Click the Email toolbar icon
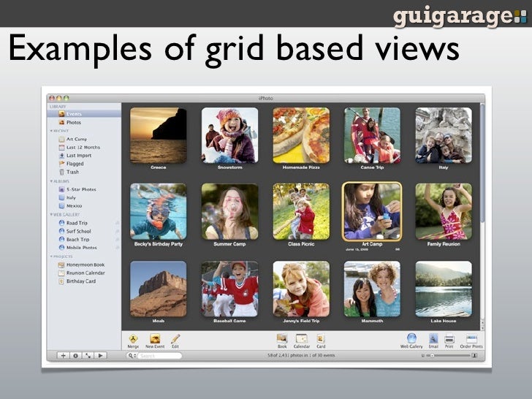The height and width of the screenshot is (399, 532). pyautogui.click(x=433, y=338)
